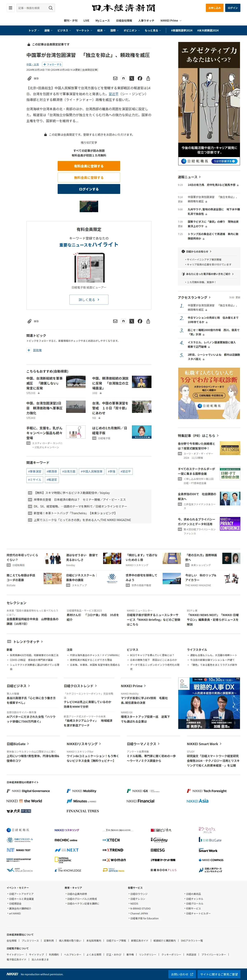Viewport: 247px width, 980px height.
Task: Toggle フォローする for 中国・台湾 topic
Action: pyautogui.click(x=52, y=65)
